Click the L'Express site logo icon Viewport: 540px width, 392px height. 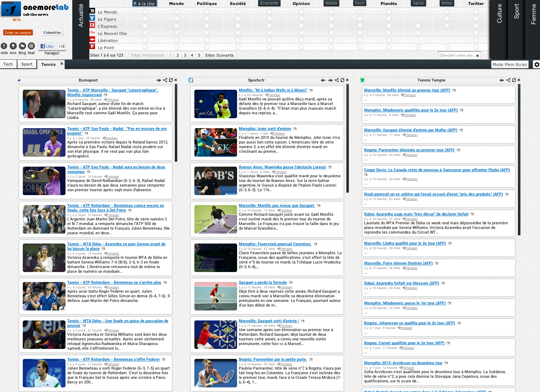(x=92, y=25)
